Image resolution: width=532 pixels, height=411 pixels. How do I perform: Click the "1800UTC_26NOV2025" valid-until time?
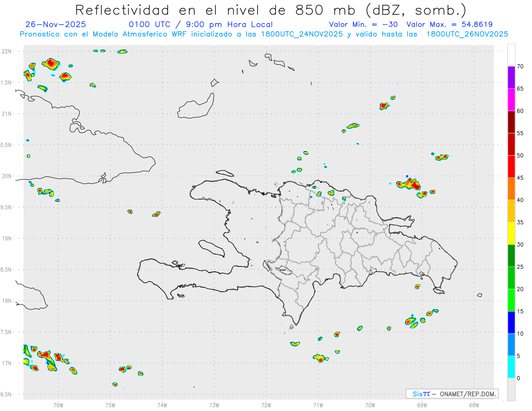[467, 34]
